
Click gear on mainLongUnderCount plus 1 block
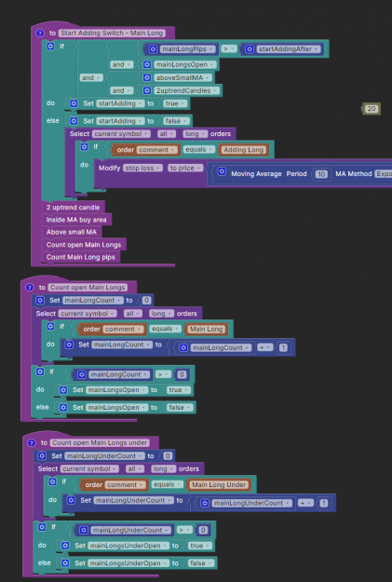[x=205, y=503]
